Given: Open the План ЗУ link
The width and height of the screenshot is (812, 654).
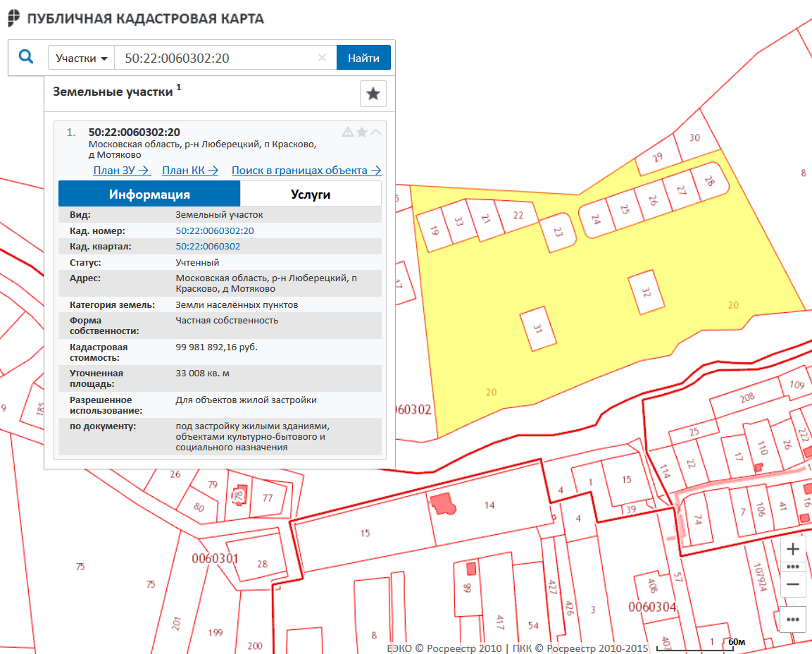Looking at the screenshot, I should (x=122, y=171).
